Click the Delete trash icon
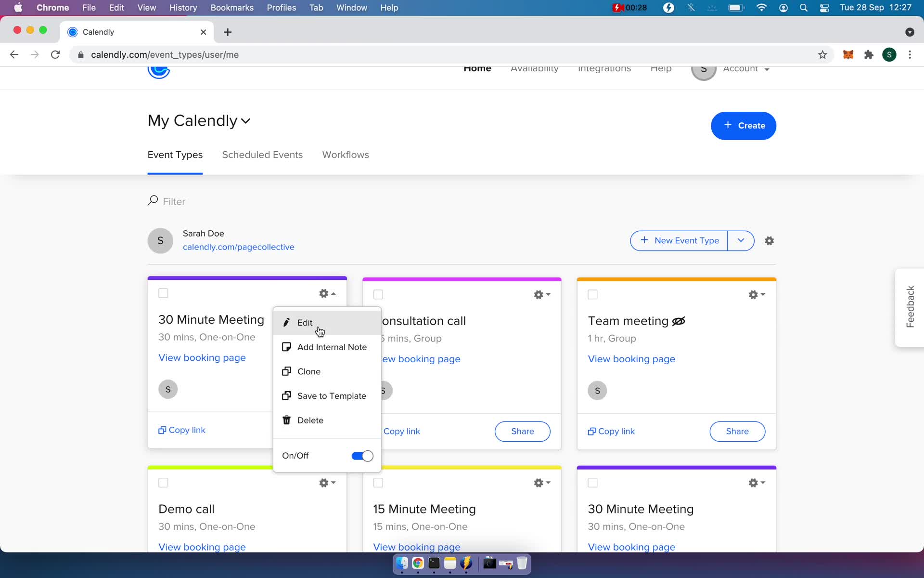Screen dimensions: 924x578 (286, 420)
